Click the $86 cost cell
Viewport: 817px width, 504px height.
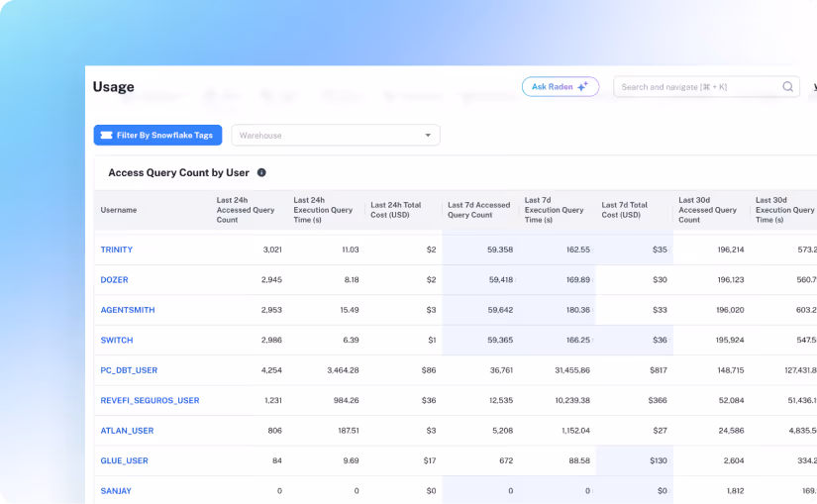click(429, 370)
